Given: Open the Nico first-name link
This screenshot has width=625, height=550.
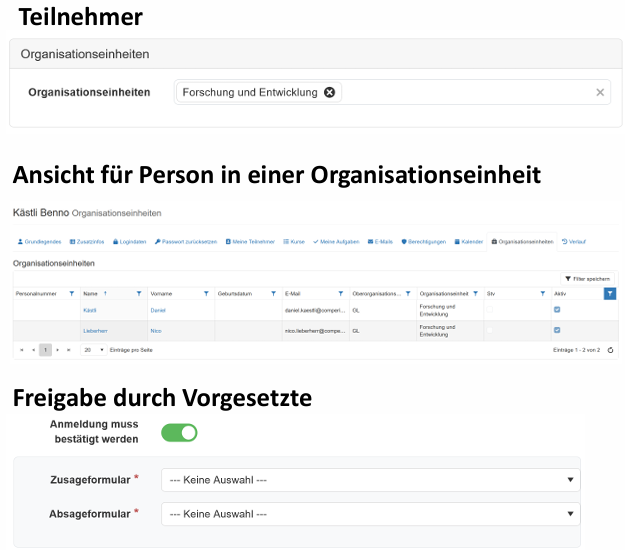Looking at the screenshot, I should tap(156, 331).
